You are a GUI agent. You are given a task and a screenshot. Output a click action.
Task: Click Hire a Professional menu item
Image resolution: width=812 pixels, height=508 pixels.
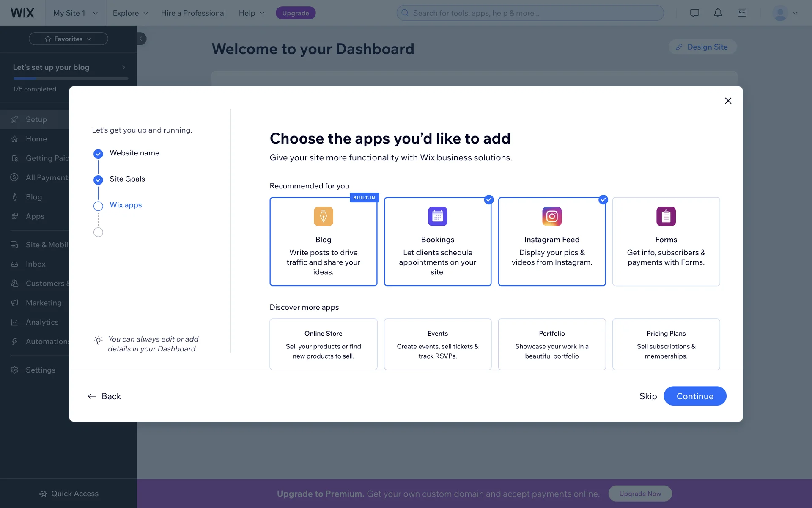click(x=193, y=13)
